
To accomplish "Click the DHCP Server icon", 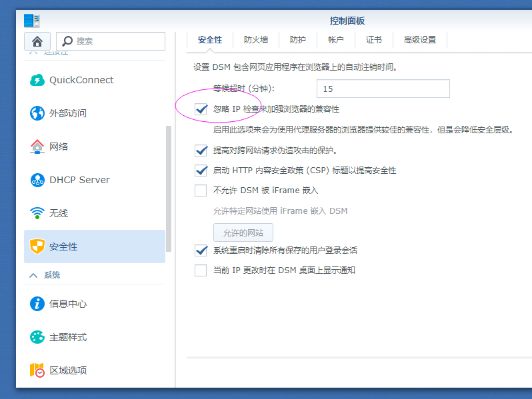I will coord(37,180).
